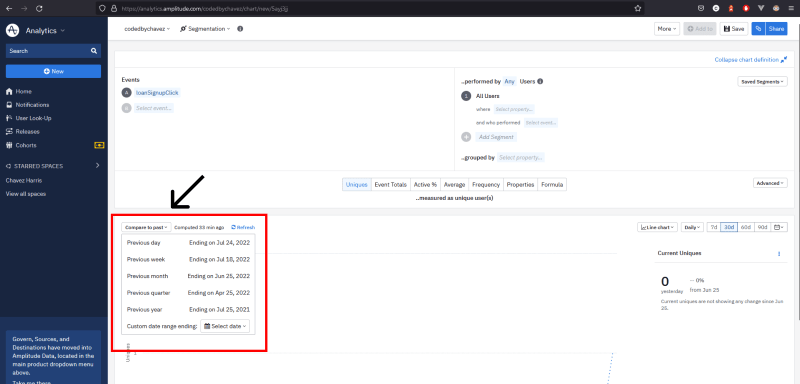Switch to the Event Totals tab
Viewport: 800px width, 384px height.
coord(390,185)
